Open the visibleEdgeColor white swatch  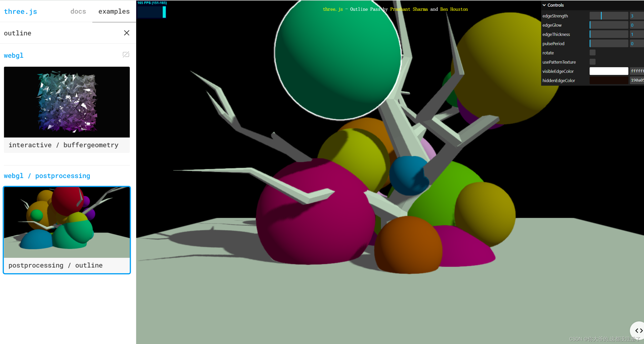(609, 71)
